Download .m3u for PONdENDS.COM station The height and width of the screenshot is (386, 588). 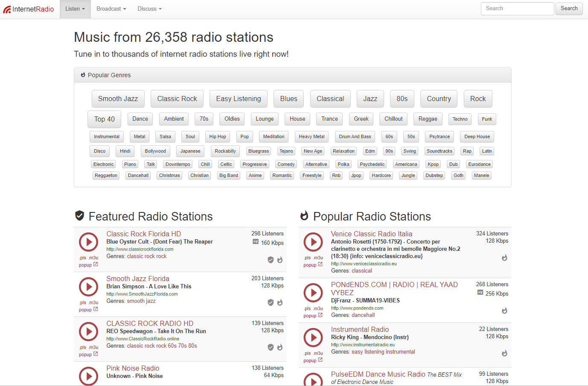(x=318, y=308)
